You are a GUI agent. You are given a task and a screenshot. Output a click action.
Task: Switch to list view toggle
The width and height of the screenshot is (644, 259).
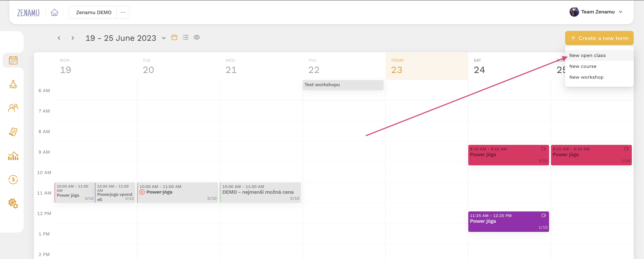[x=186, y=37]
